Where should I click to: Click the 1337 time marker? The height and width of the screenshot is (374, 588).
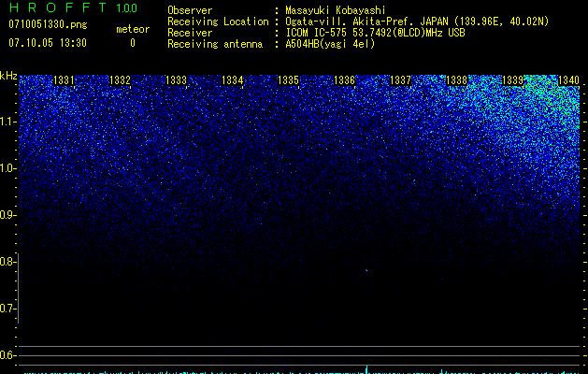pos(400,80)
